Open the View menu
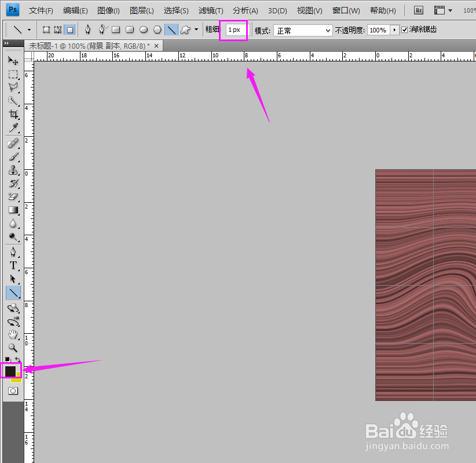Screen dimensions: 476x463 pyautogui.click(x=310, y=11)
